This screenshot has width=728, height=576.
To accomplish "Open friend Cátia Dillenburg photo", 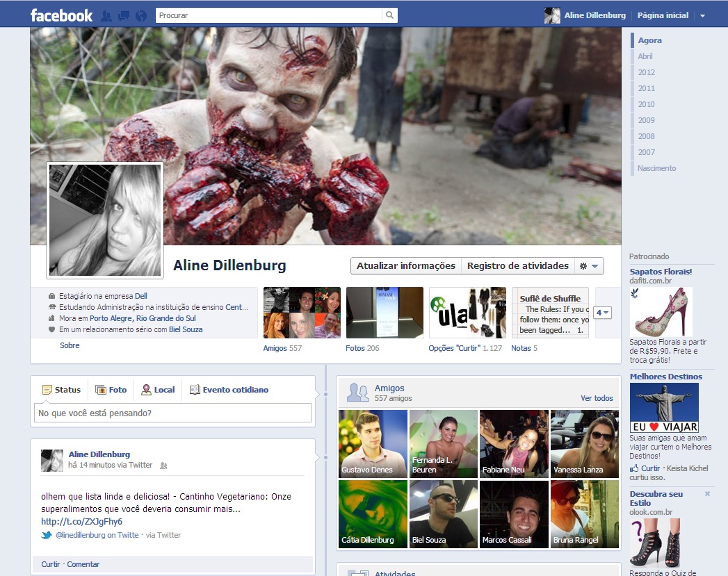I will (x=373, y=514).
